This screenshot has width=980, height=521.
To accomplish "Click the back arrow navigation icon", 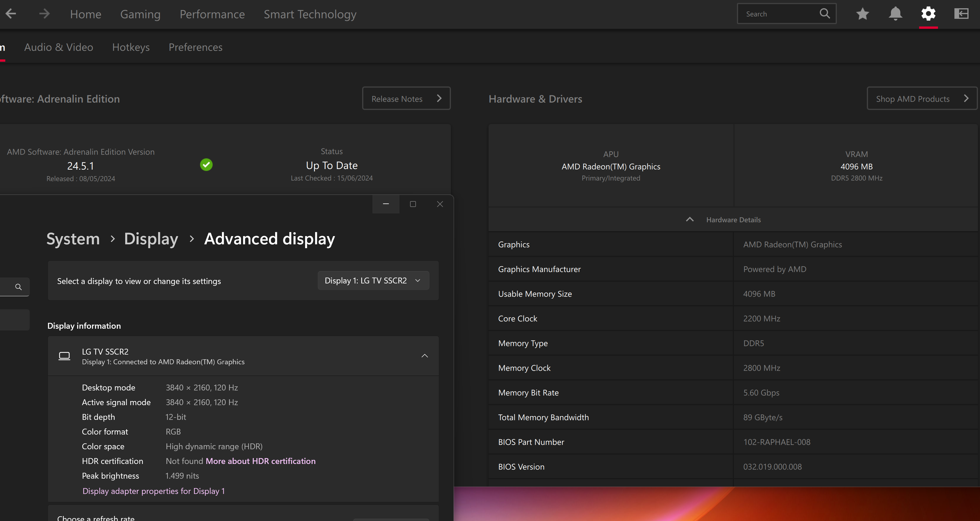I will (x=11, y=14).
